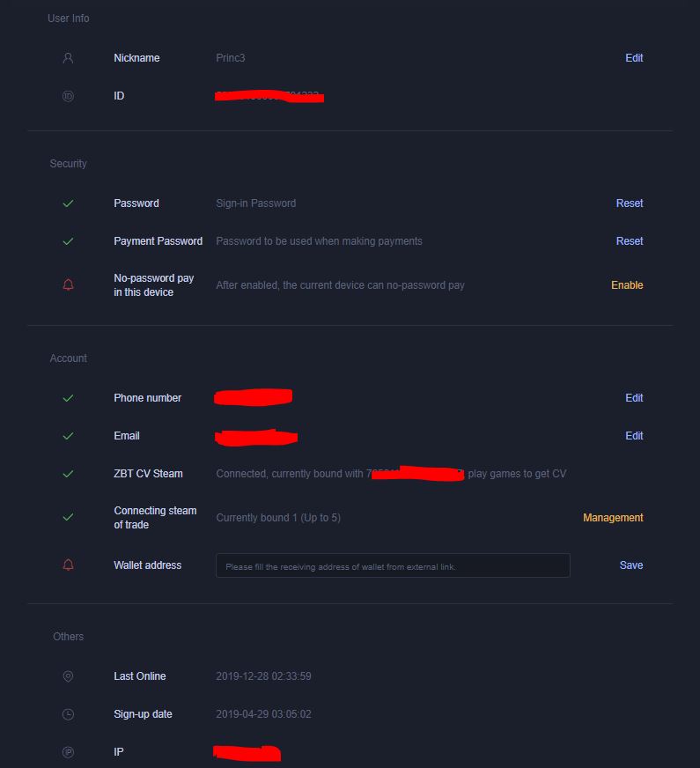Reset the sign-in password

(x=630, y=203)
